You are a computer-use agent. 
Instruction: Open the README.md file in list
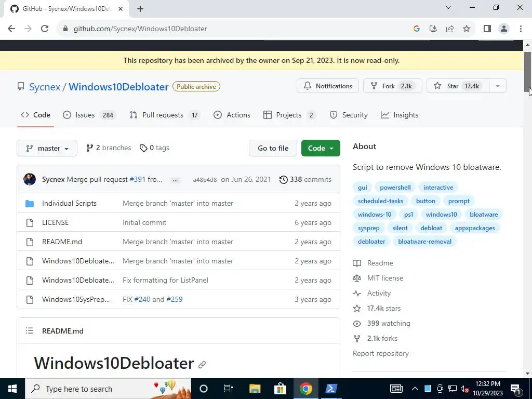pos(62,242)
